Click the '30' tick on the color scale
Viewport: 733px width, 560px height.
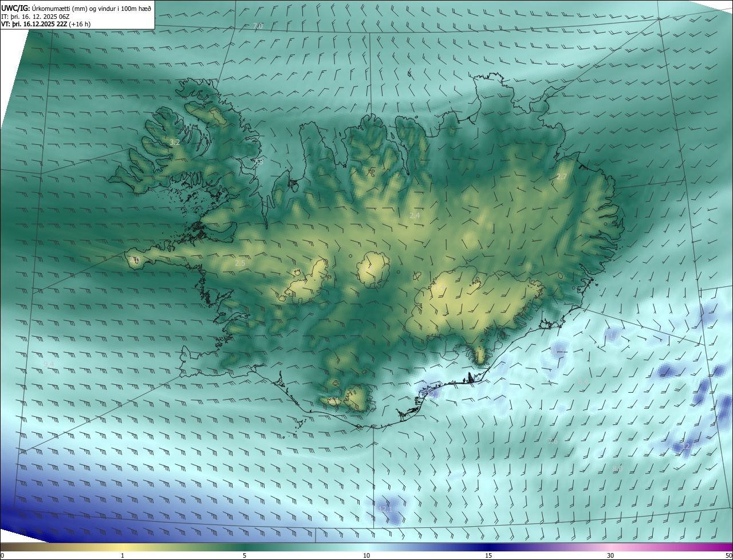coord(610,555)
